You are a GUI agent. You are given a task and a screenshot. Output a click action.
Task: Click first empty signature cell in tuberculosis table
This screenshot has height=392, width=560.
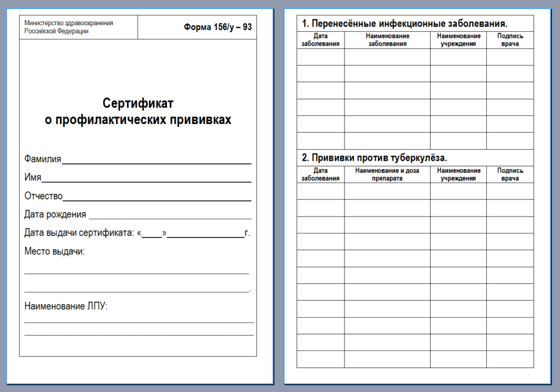point(510,191)
